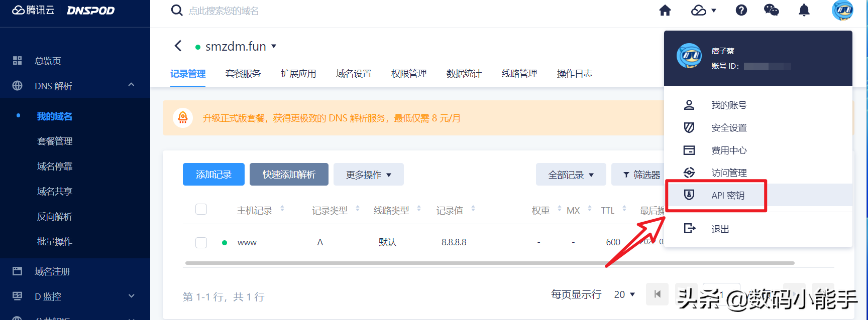Viewport: 868px width, 320px height.
Task: Collapse the DNS 解析 sidebar section
Action: pyautogui.click(x=131, y=85)
